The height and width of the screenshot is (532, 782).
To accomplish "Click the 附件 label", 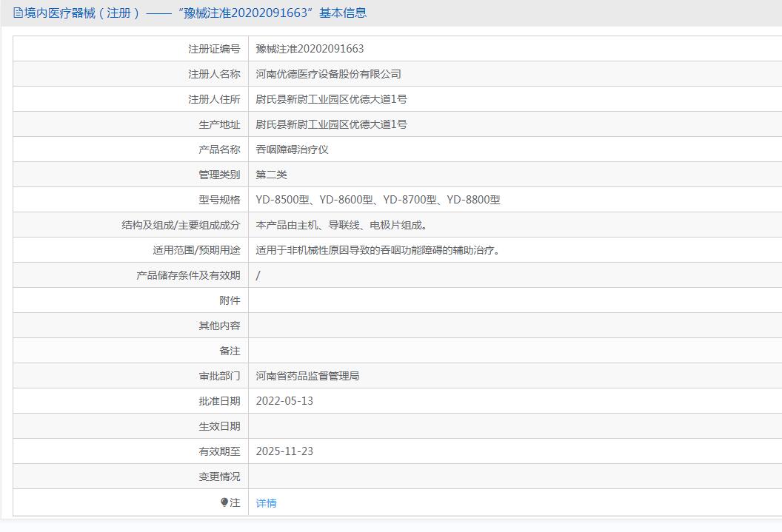I will (x=230, y=300).
